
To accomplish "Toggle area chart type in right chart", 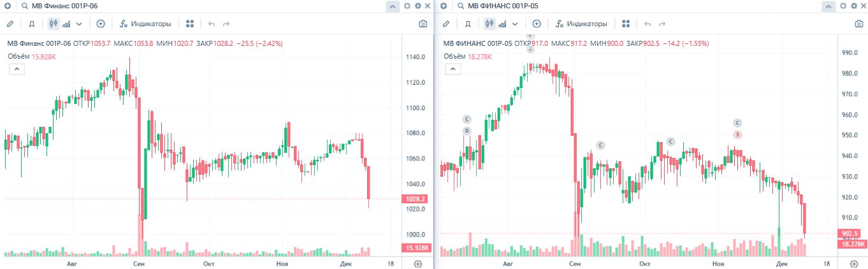I will [x=502, y=24].
